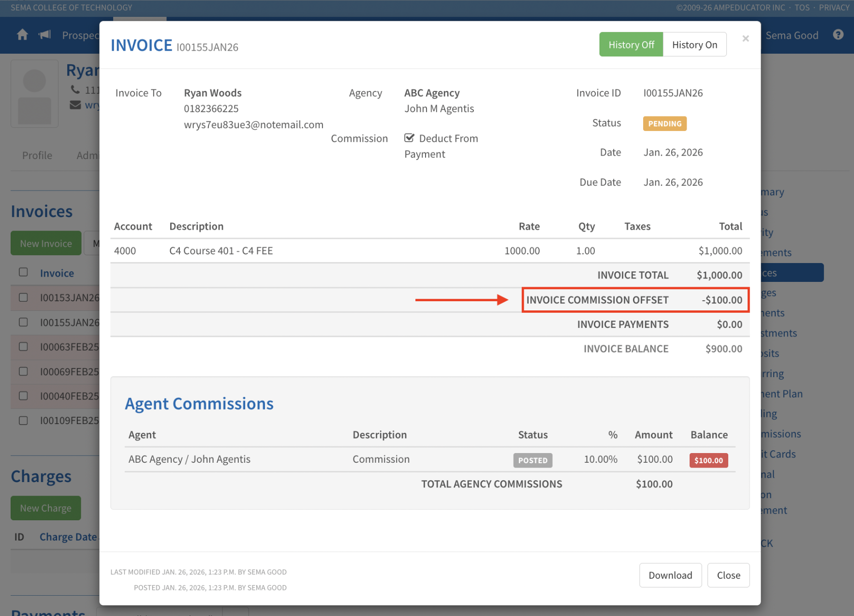The image size is (854, 616).
Task: Click the New Charge button
Action: pos(46,508)
